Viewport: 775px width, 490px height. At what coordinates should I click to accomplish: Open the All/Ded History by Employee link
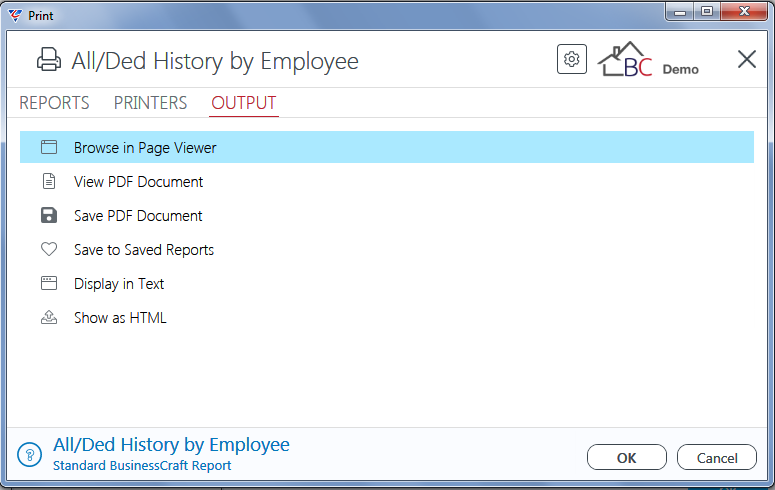coord(172,445)
